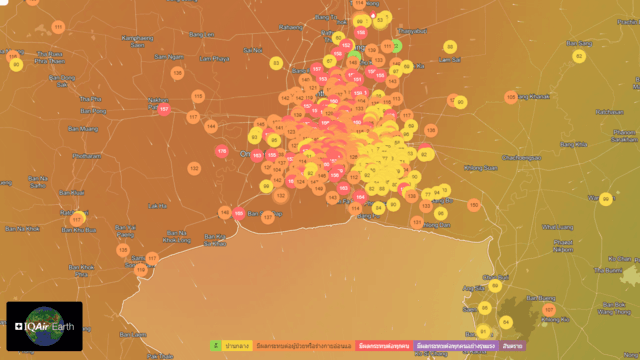Click the orange 150 station marker
The width and height of the screenshot is (640, 360).
tap(474, 205)
